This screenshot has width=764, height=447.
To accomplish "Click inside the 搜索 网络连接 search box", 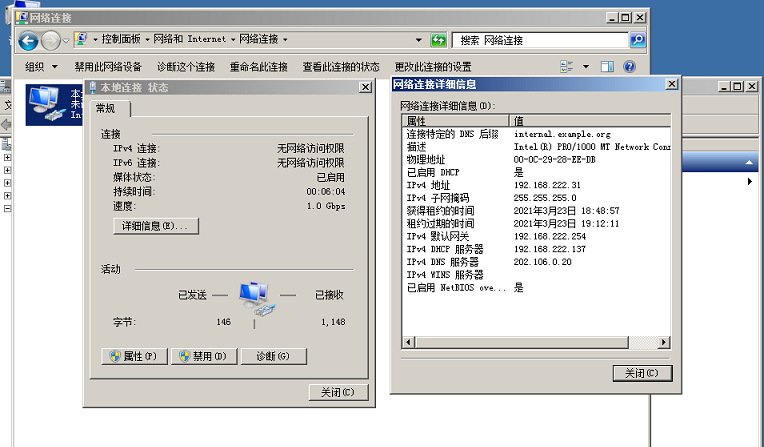I will pos(540,40).
